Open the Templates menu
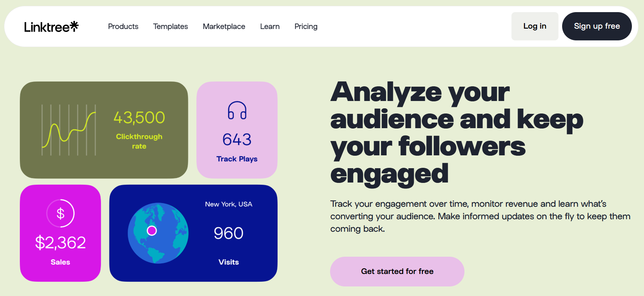The image size is (644, 296). 170,26
